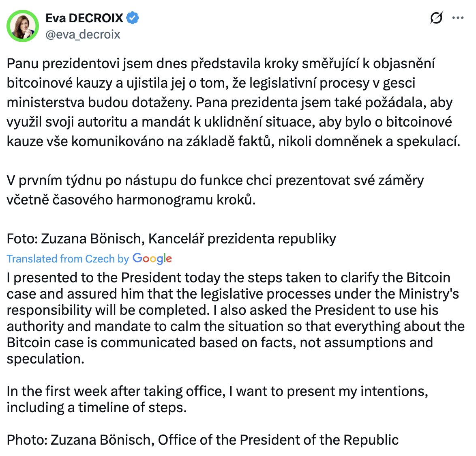
Task: Click the Czech words 'domněnek a spekulací.'
Action: [x=388, y=142]
